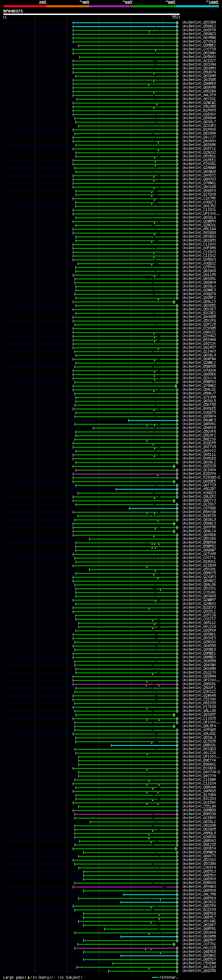Screen dimensions: 222x980
Task: Select the UniRef100_Q93XH4 label
Action: click(x=199, y=64)
